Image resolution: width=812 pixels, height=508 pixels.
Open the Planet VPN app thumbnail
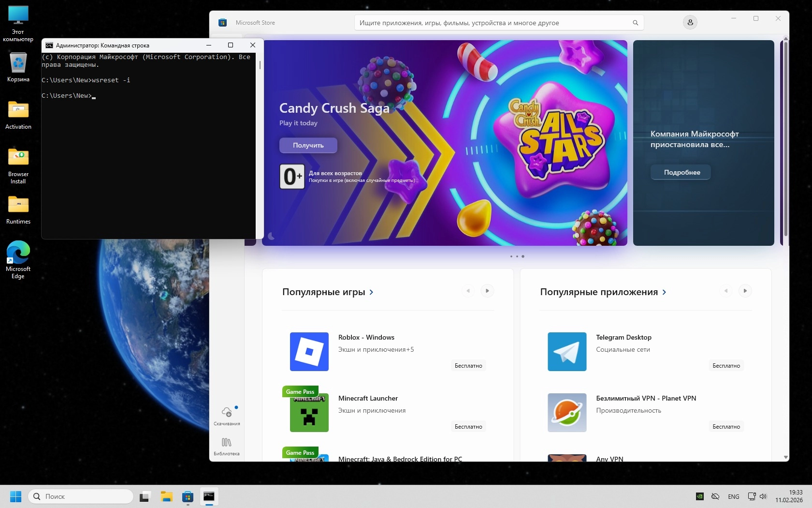[x=567, y=413]
